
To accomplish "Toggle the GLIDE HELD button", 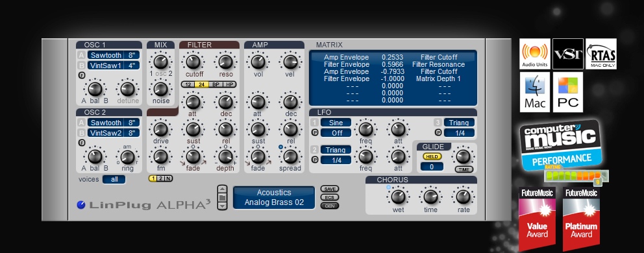I will [x=432, y=156].
